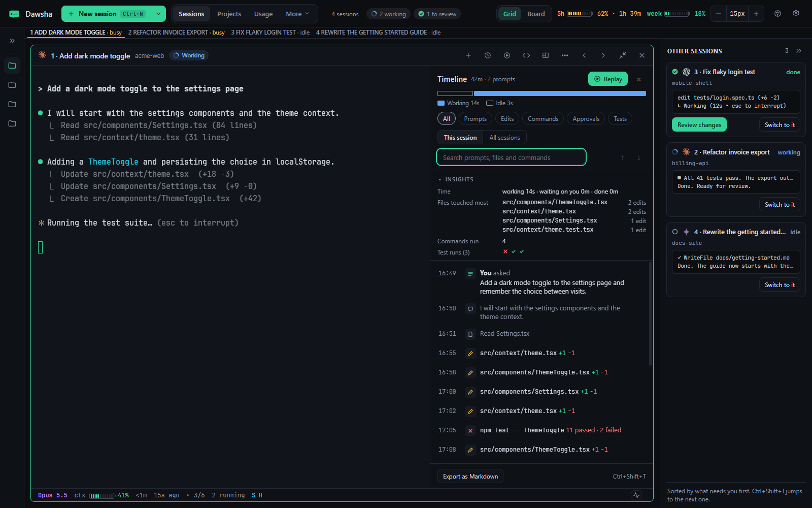Click the timeline progress bar's blue working segment
The image size is (812, 508).
[x=560, y=93]
